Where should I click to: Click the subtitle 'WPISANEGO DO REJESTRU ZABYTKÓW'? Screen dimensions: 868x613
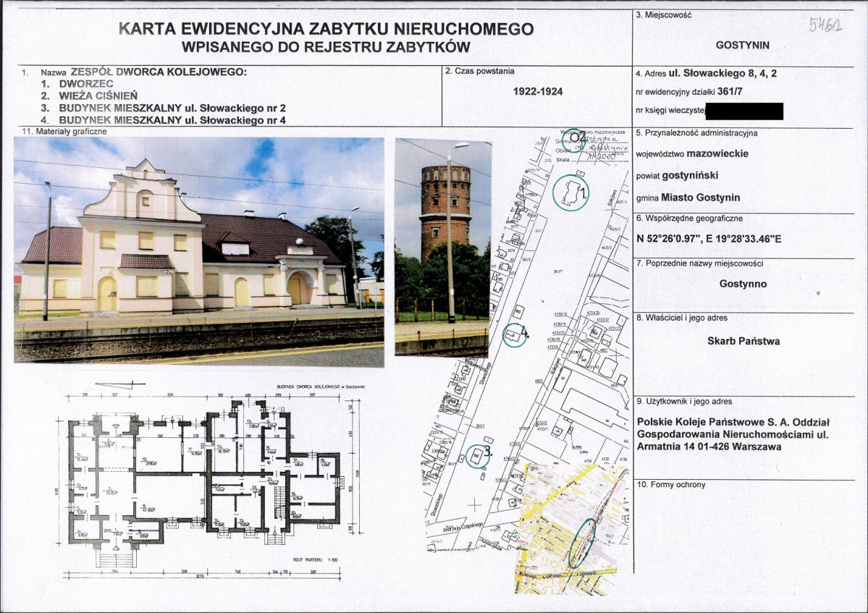pyautogui.click(x=326, y=47)
